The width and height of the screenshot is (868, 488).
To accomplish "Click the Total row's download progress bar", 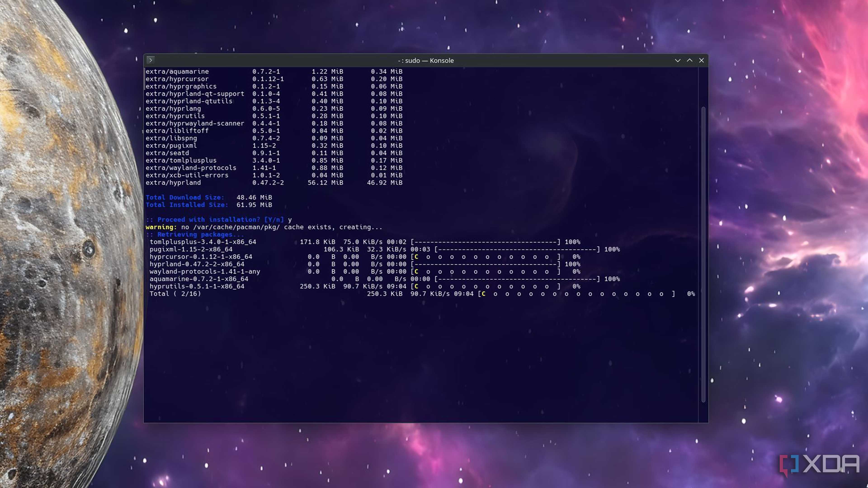I will [x=577, y=294].
